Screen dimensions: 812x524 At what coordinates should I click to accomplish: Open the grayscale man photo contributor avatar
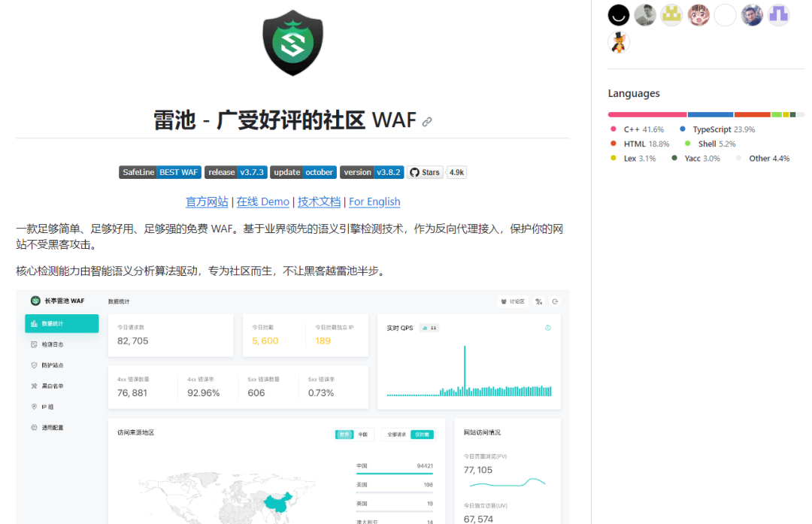click(645, 15)
